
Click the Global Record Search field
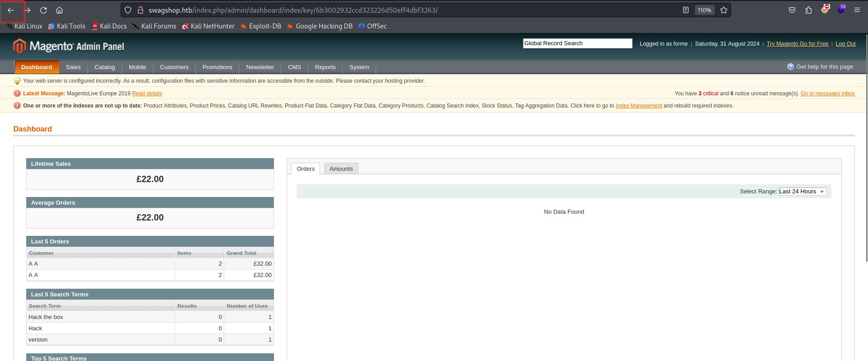[577, 43]
